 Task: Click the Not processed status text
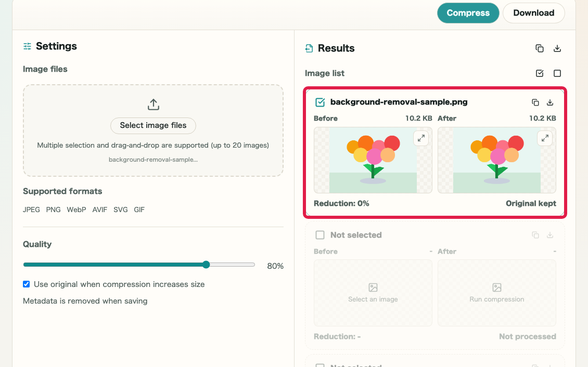click(527, 336)
